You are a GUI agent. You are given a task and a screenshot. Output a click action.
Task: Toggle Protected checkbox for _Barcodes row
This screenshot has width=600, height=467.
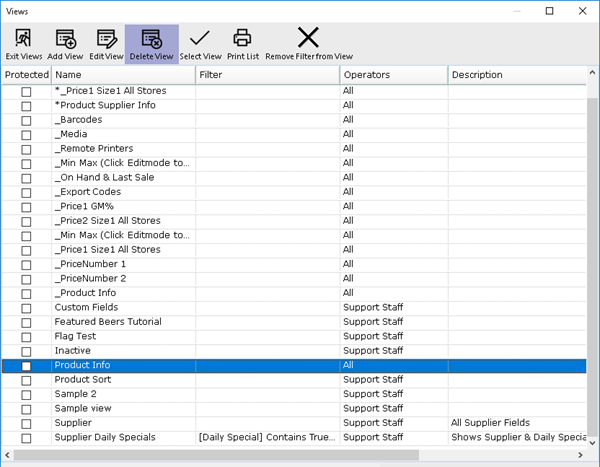point(26,120)
